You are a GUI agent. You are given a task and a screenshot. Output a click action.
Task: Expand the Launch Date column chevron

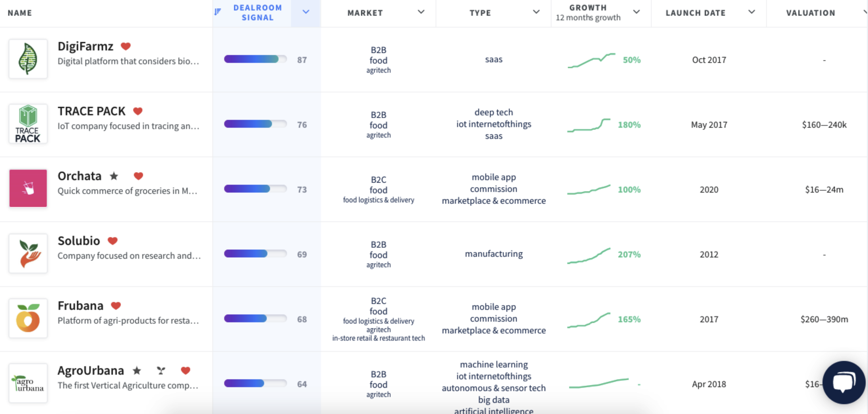(751, 12)
